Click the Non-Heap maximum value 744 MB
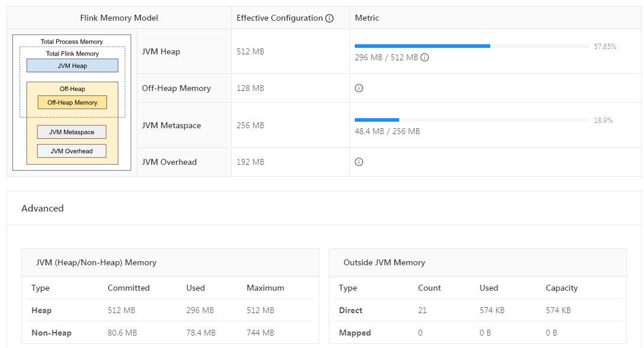Image resolution: width=644 pixels, height=348 pixels. coord(260,333)
